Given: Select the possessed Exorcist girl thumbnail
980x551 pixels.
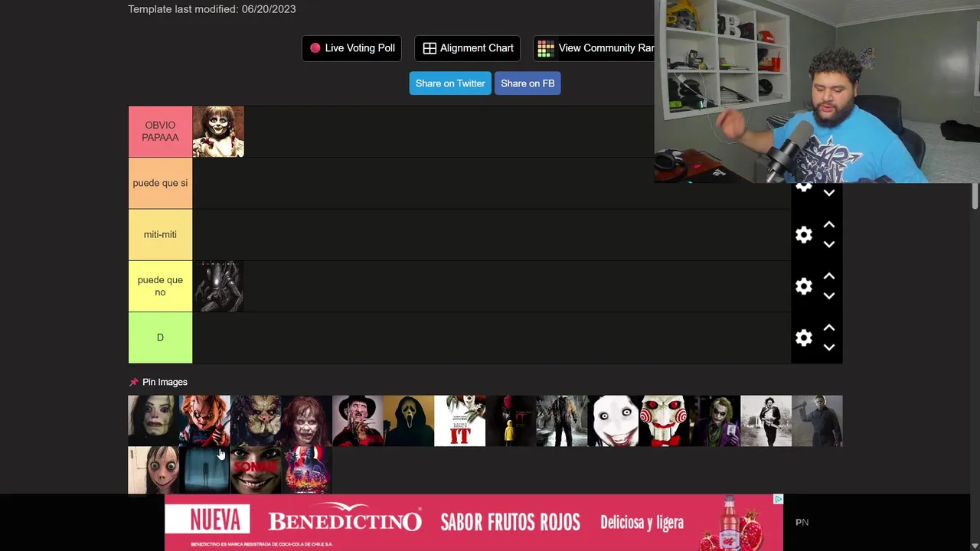Looking at the screenshot, I should coord(306,421).
